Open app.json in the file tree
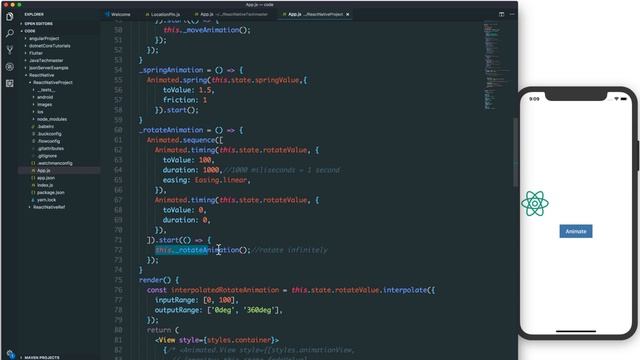Image resolution: width=640 pixels, height=360 pixels. pyautogui.click(x=46, y=178)
